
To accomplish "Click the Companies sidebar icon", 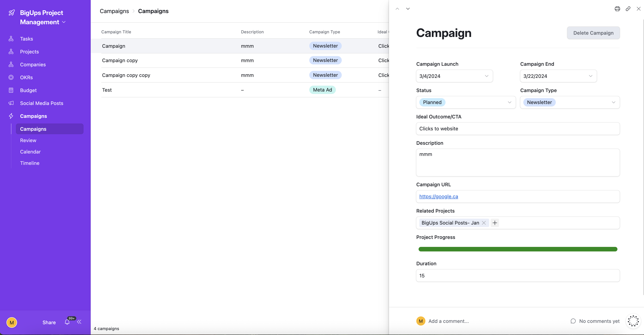I will pos(11,64).
